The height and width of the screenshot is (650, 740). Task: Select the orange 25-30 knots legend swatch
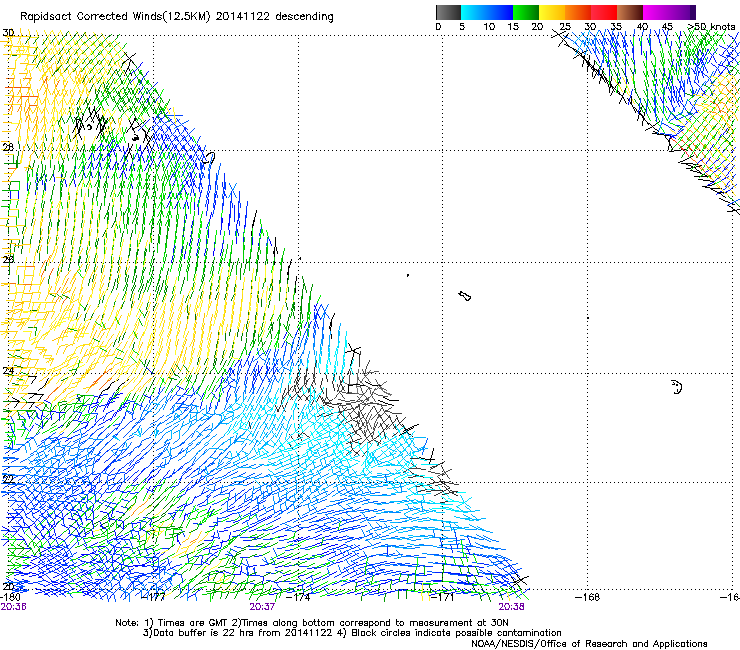coord(578,12)
